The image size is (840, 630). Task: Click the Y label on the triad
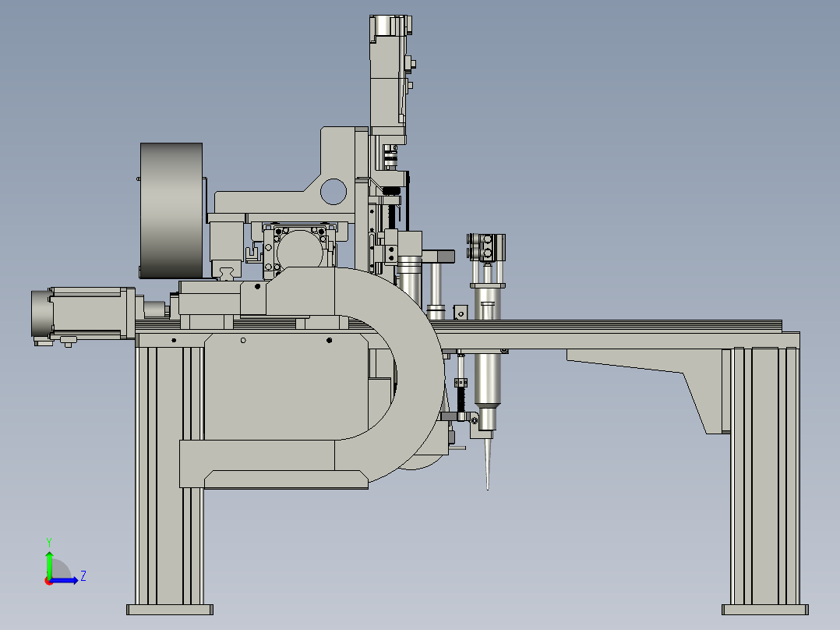click(x=49, y=542)
